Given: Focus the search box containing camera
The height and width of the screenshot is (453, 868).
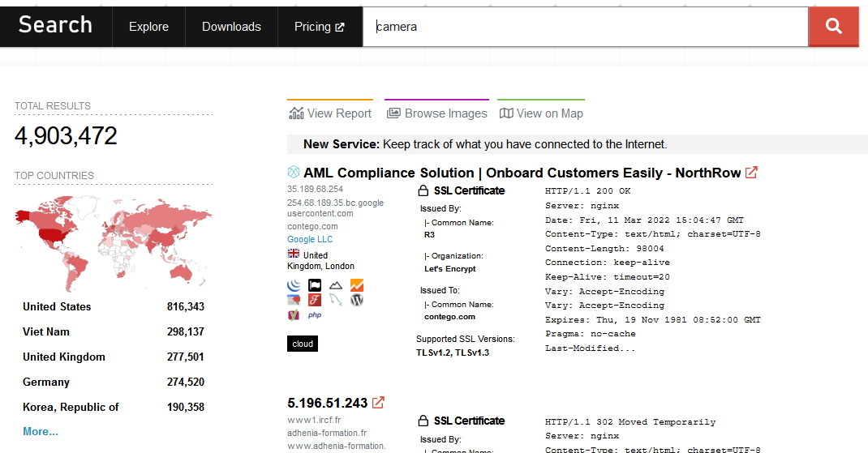Looking at the screenshot, I should click(584, 27).
